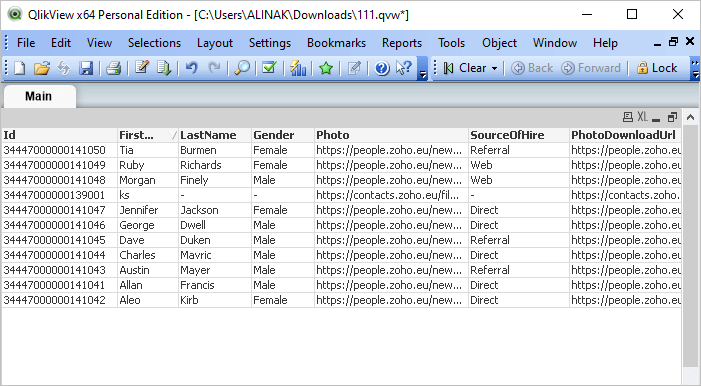Open the Selections menu
Image resolution: width=701 pixels, height=386 pixels.
click(x=154, y=43)
